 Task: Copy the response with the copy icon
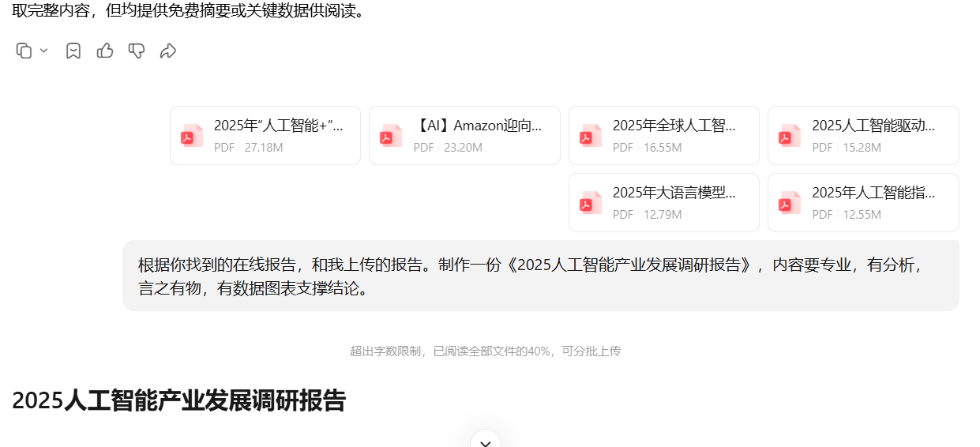point(24,51)
